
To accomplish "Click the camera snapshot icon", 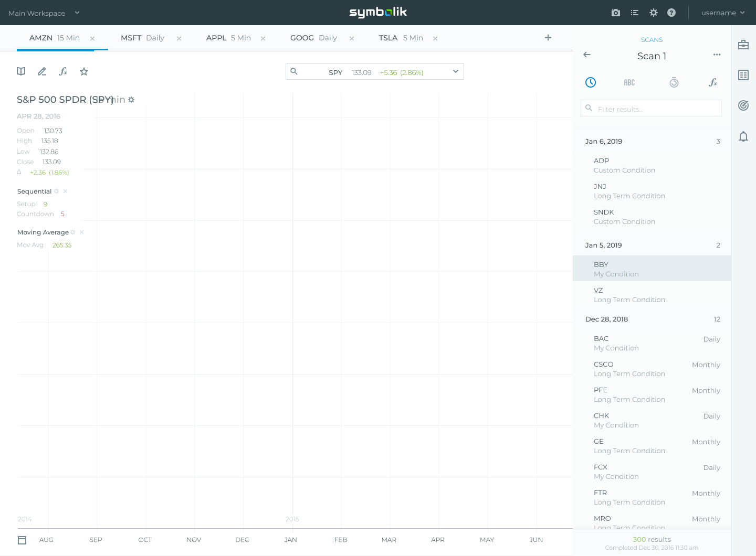I will pyautogui.click(x=616, y=13).
